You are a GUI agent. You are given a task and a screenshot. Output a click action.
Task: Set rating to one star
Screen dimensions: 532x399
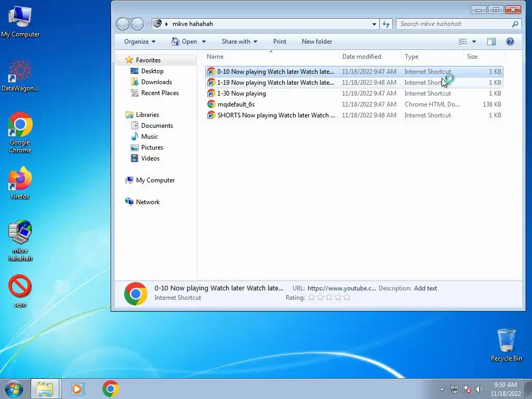click(x=311, y=298)
